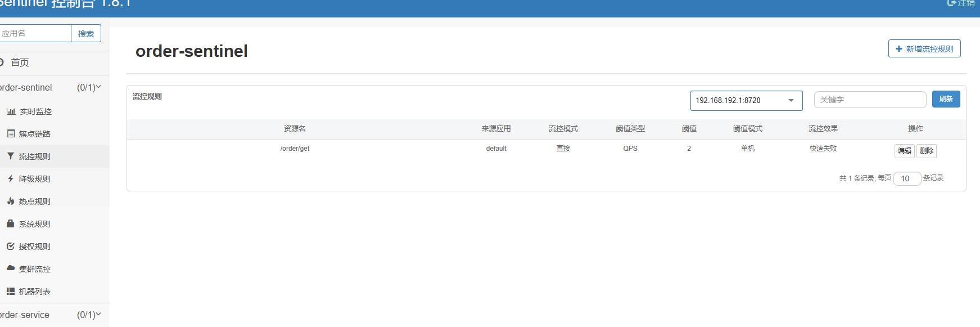Click 新增流控规则 button
The height and width of the screenshot is (327, 980).
[924, 48]
